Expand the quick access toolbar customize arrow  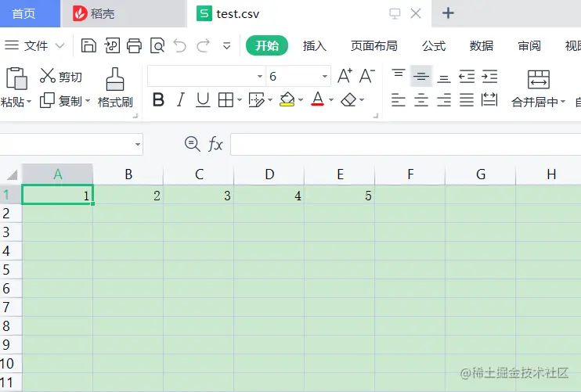(x=227, y=46)
